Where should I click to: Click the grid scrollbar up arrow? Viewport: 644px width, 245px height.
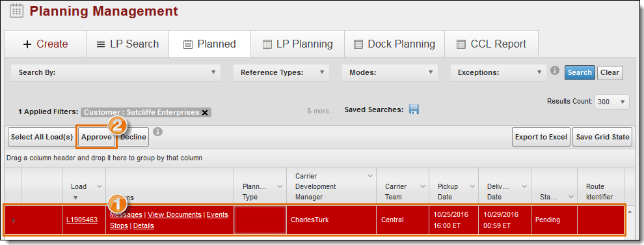pyautogui.click(x=629, y=212)
